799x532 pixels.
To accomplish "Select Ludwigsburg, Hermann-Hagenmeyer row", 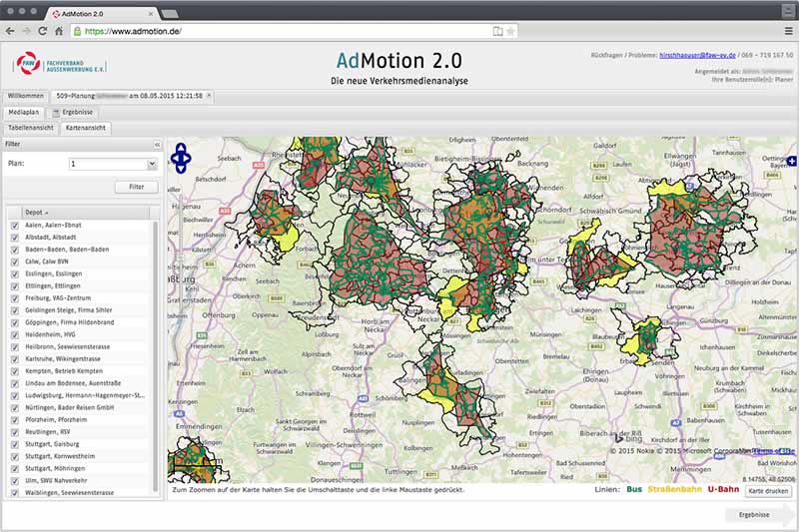I will (80, 395).
